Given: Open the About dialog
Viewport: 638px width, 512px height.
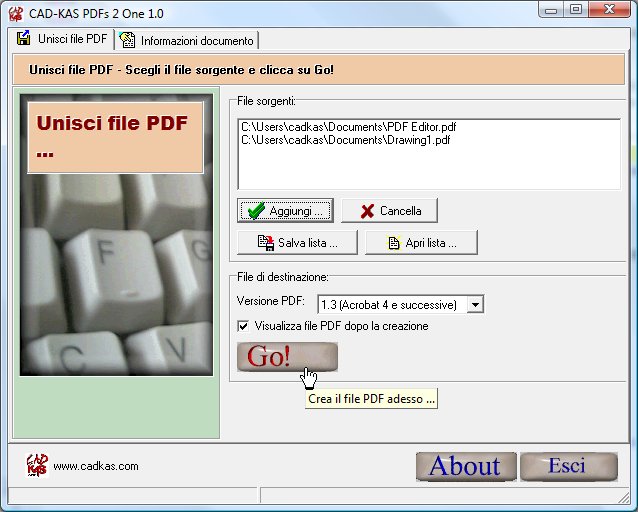Looking at the screenshot, I should coord(465,466).
